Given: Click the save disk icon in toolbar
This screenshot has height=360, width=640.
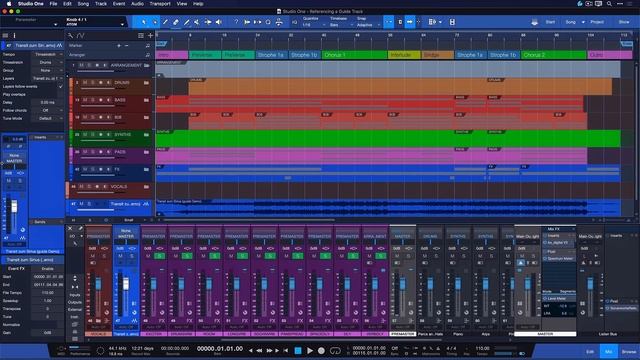Looking at the screenshot, I should tap(452, 22).
